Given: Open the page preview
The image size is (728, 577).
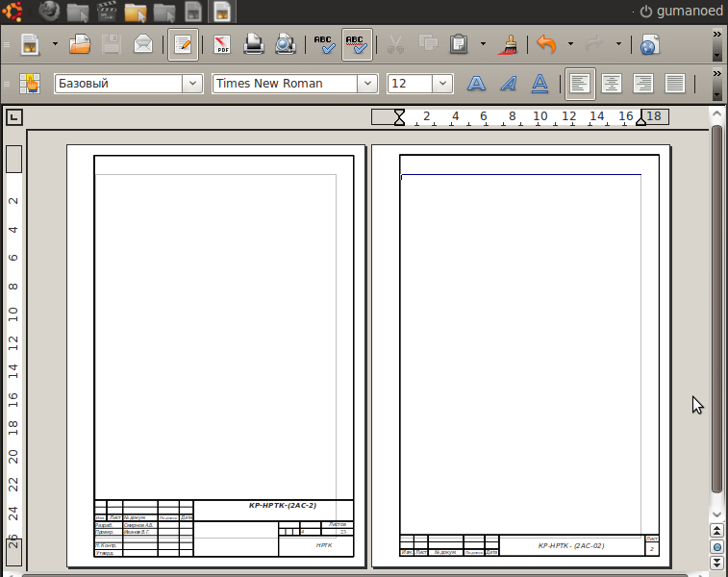Looking at the screenshot, I should tap(285, 44).
